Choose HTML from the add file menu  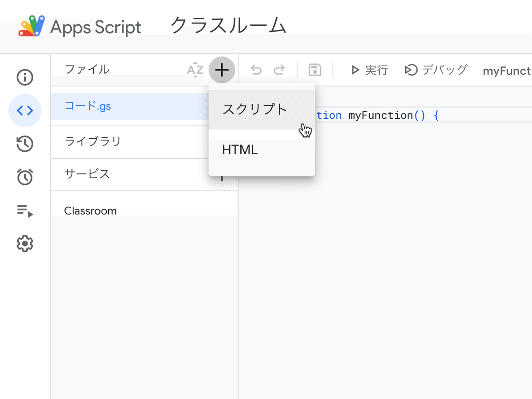[262, 150]
